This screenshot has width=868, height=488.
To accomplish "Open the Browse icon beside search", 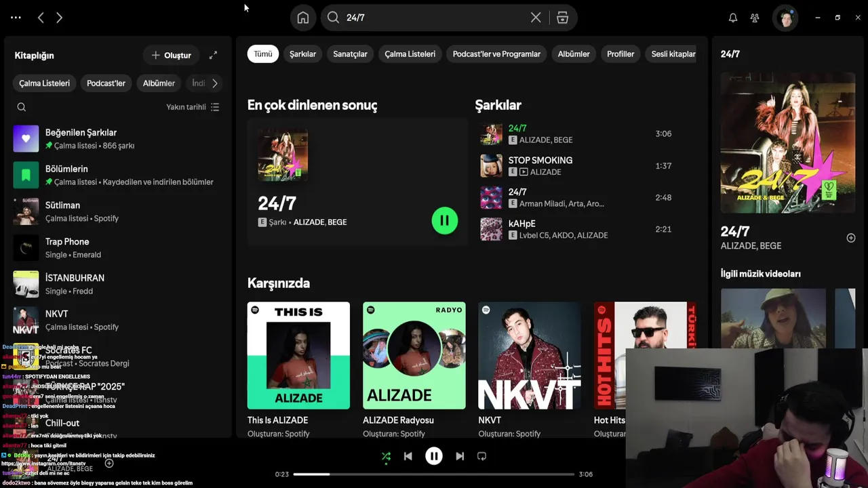I will (x=562, y=18).
